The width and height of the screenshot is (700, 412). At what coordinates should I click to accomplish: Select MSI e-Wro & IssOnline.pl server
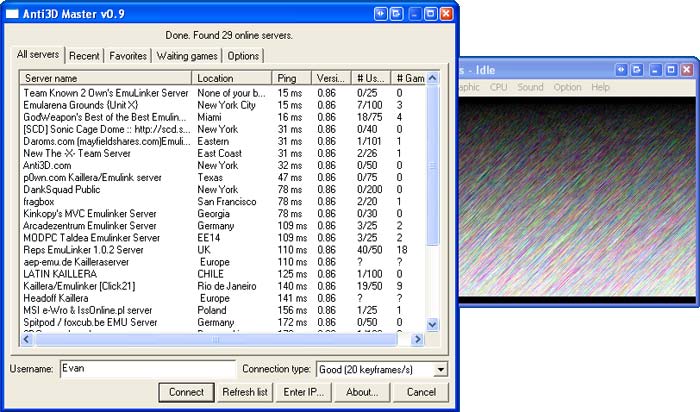(x=223, y=310)
